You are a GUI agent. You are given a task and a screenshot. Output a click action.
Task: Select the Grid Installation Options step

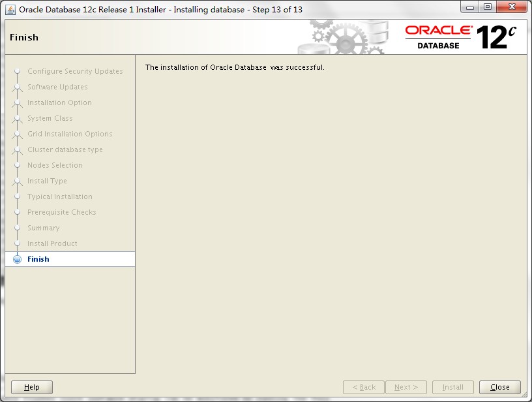click(70, 134)
